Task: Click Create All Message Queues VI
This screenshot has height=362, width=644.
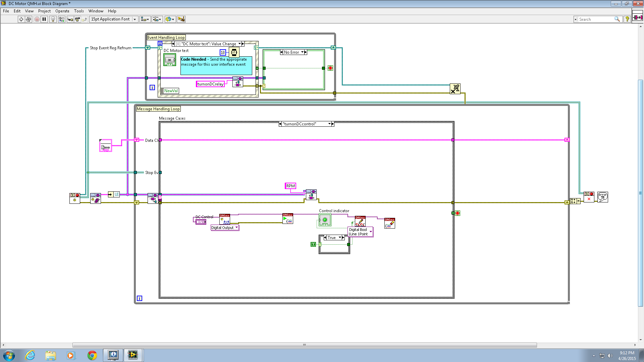Action: [96, 198]
